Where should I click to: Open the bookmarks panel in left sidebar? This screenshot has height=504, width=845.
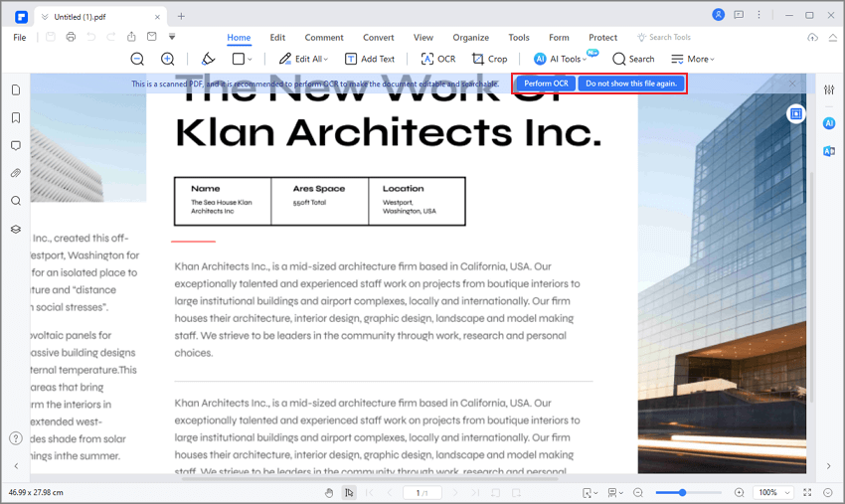coord(16,117)
